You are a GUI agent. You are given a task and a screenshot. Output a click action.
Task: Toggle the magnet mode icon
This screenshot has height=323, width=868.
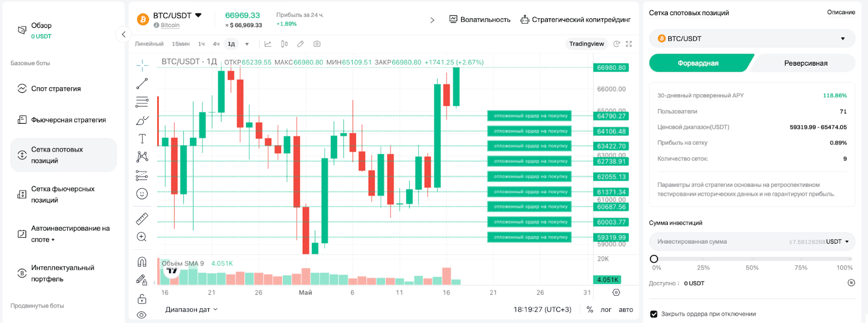click(x=142, y=262)
